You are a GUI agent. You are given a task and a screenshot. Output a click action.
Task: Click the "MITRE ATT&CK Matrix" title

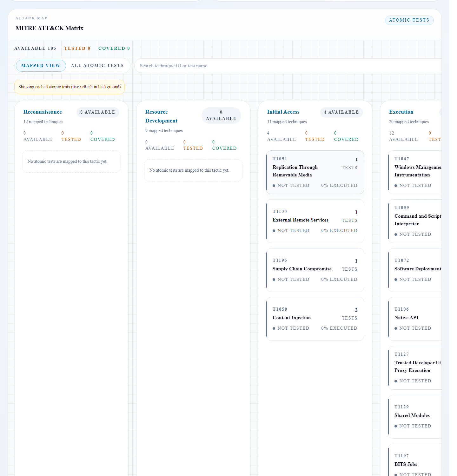click(x=50, y=28)
